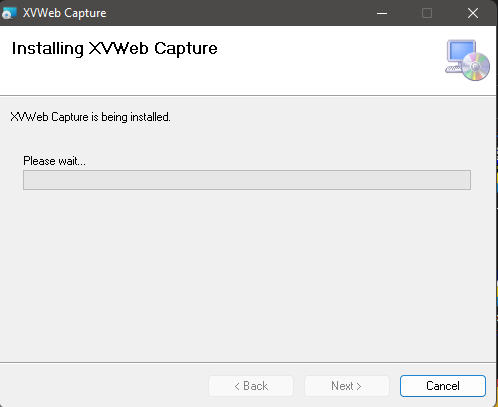Click the disabled Next button
The width and height of the screenshot is (498, 407).
(347, 386)
